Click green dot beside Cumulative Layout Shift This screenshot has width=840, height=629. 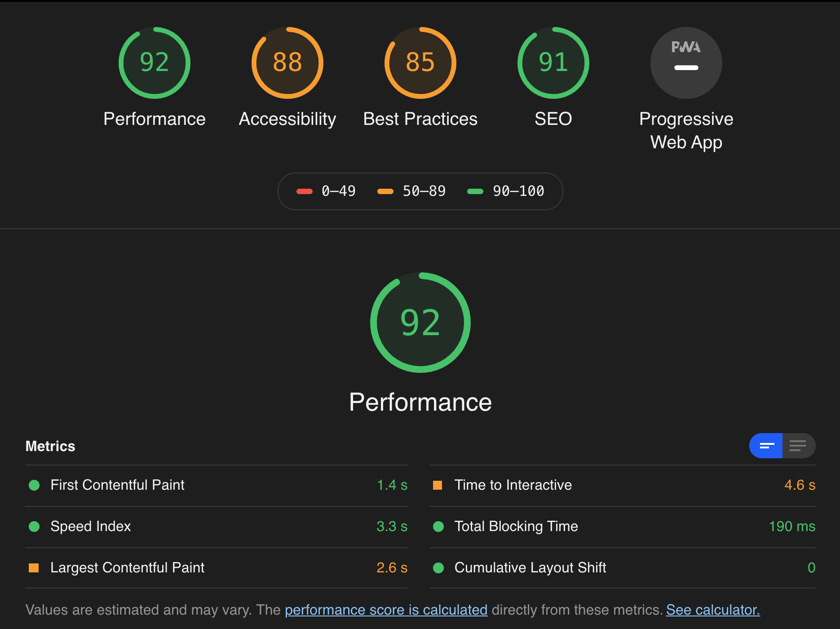[x=438, y=568]
